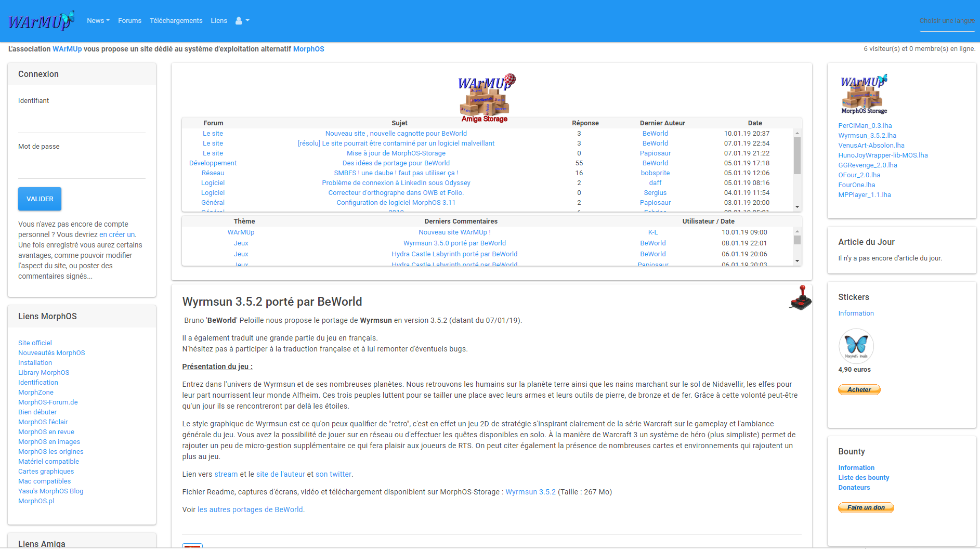Screen dimensions: 980x549
Task: Open Stickers Information link
Action: pyautogui.click(x=856, y=313)
